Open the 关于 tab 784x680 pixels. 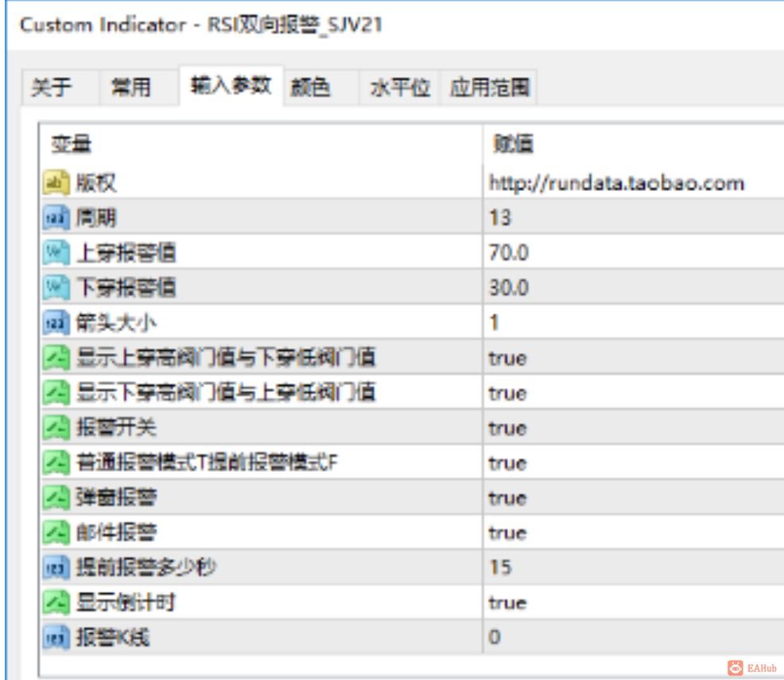[x=60, y=87]
